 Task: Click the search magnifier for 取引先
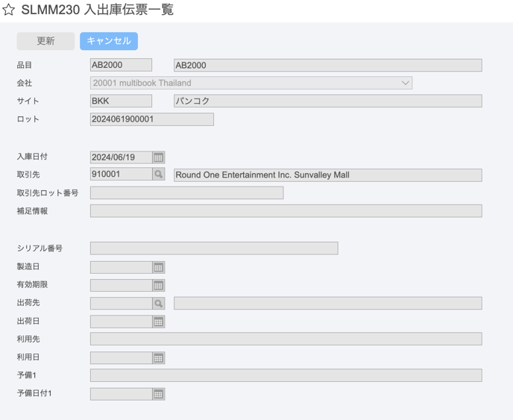(x=158, y=174)
